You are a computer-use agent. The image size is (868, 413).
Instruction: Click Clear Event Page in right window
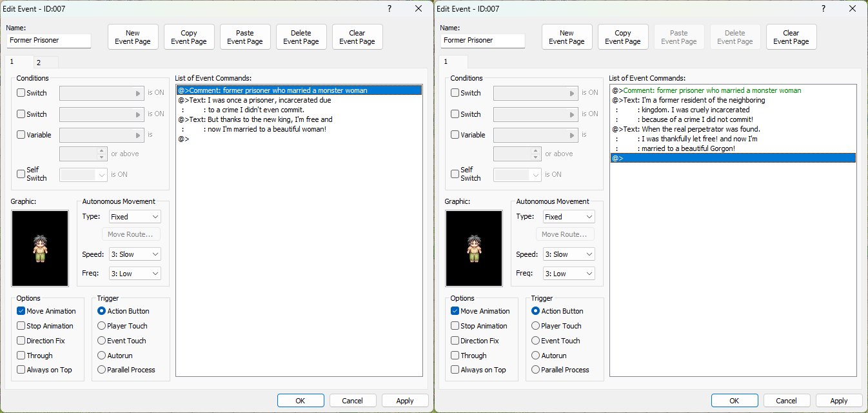(791, 37)
